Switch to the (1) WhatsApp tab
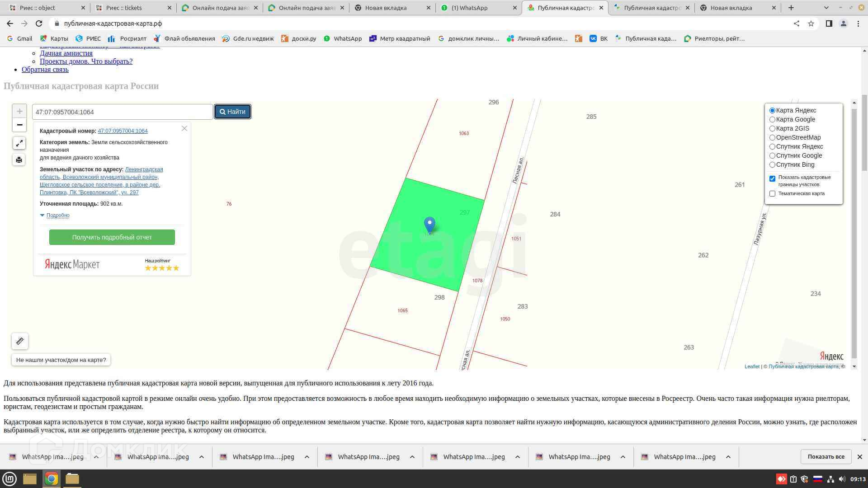This screenshot has height=488, width=868. click(470, 8)
